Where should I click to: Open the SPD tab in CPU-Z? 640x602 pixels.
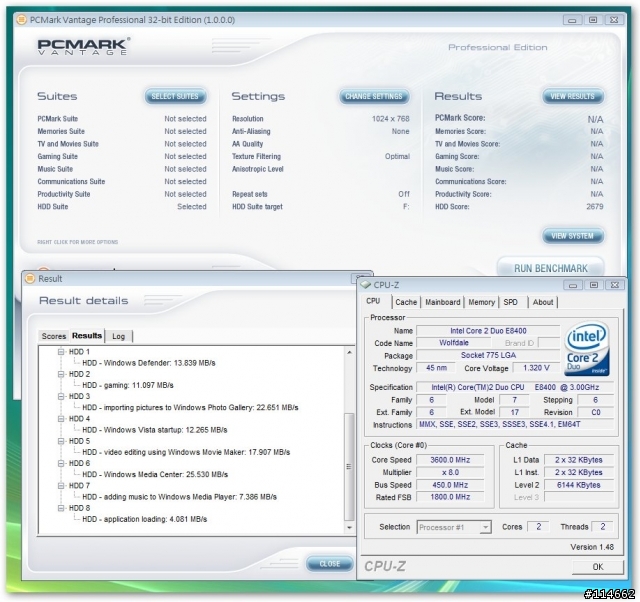(511, 302)
